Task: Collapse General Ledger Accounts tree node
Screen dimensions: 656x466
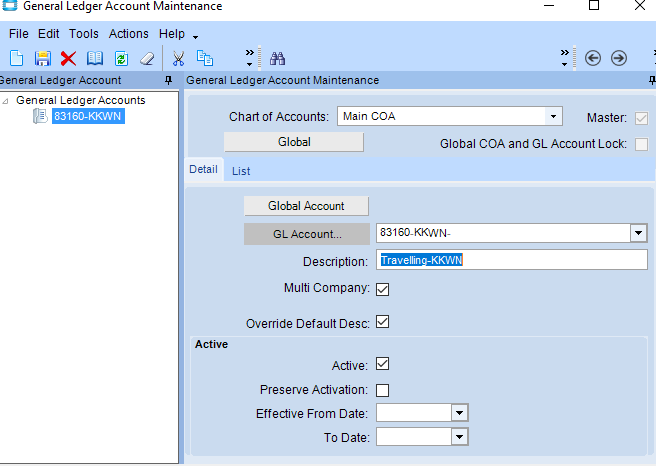Action: click(5, 101)
